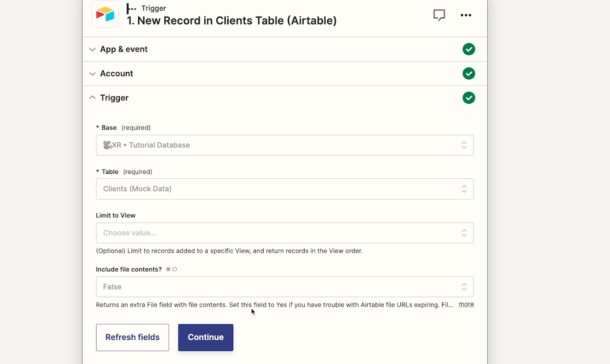Click the Optional Limit to records help text
The image size is (610, 364).
point(229,251)
